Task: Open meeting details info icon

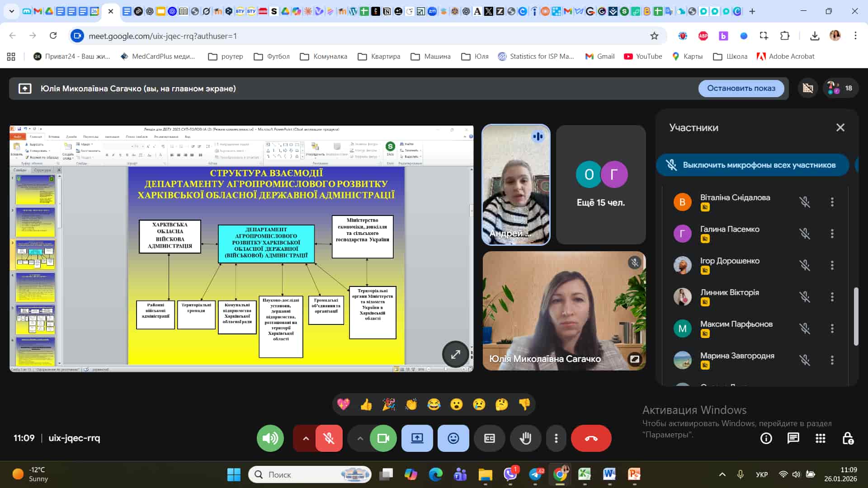Action: [x=766, y=438]
